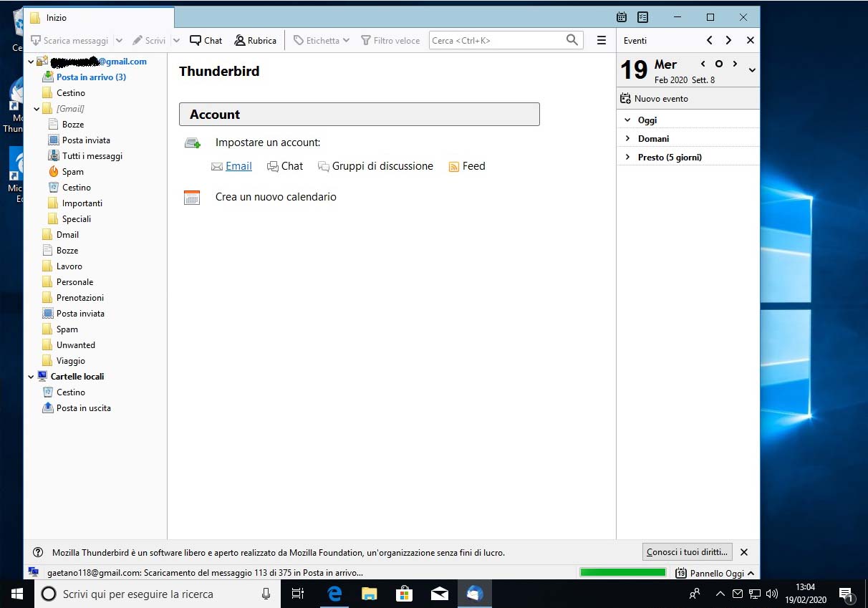Set up Gruppi di discussione account
The width and height of the screenshot is (868, 608).
tap(382, 166)
